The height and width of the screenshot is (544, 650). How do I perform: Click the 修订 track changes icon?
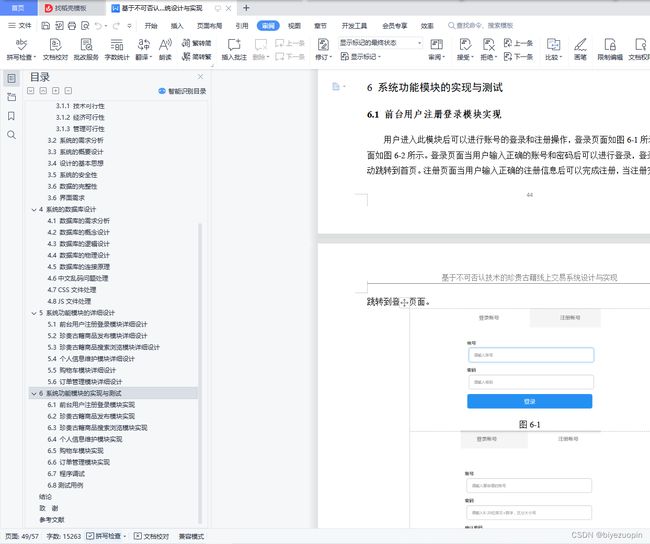[323, 44]
